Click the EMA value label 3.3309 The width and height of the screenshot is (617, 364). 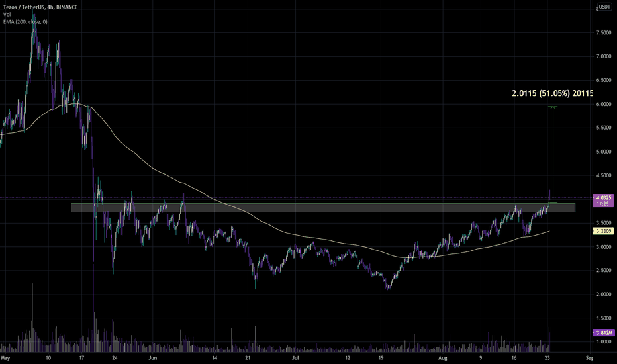tap(603, 231)
